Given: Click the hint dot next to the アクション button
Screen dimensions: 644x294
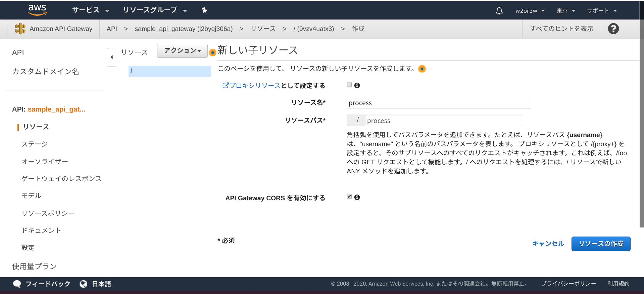Looking at the screenshot, I should (x=212, y=52).
